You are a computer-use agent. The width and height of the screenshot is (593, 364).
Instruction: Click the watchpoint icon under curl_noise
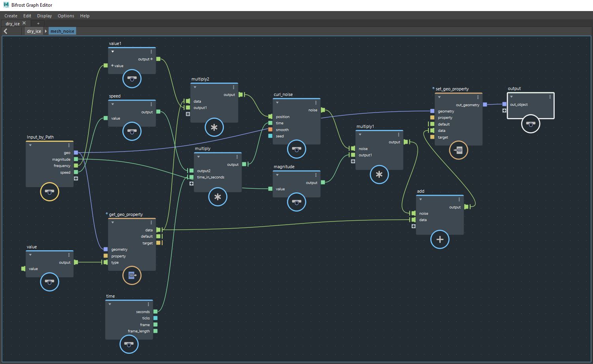(296, 149)
